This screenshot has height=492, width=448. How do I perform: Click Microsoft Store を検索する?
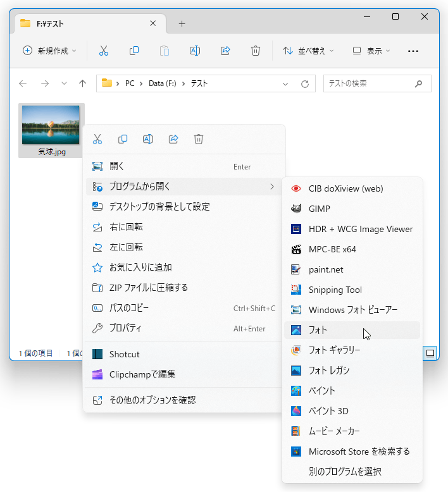[352, 452]
